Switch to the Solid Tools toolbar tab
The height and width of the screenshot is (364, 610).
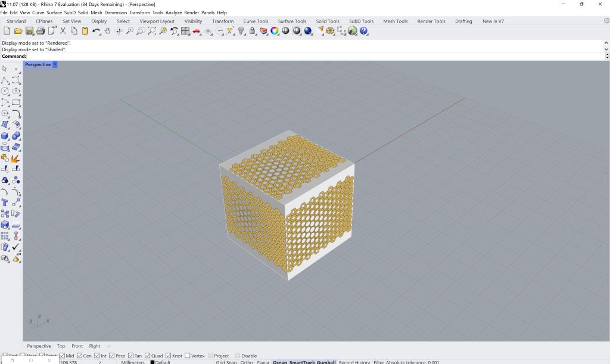(x=328, y=21)
